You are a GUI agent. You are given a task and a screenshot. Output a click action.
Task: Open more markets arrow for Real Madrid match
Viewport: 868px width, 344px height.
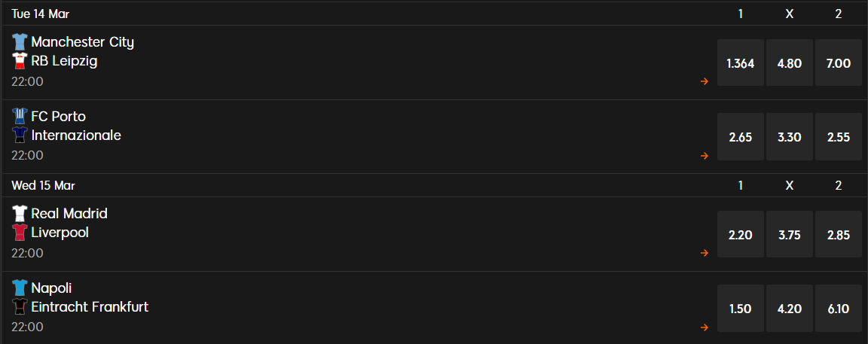(704, 253)
